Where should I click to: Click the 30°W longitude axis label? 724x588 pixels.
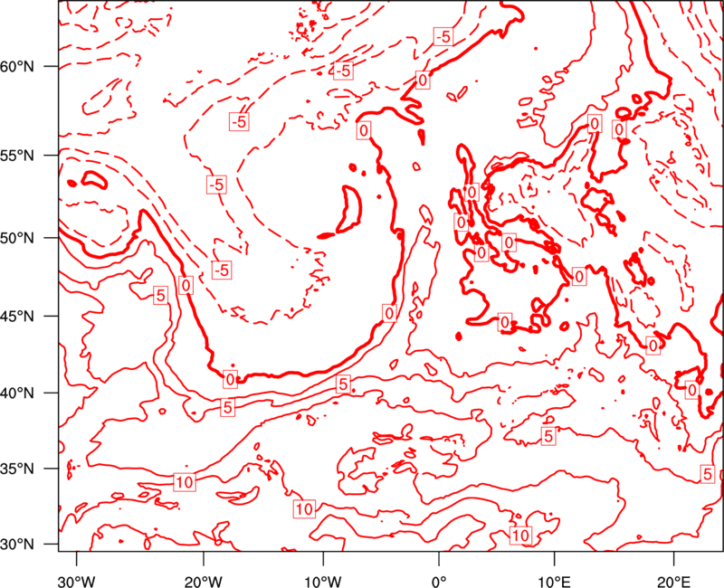coord(77,582)
